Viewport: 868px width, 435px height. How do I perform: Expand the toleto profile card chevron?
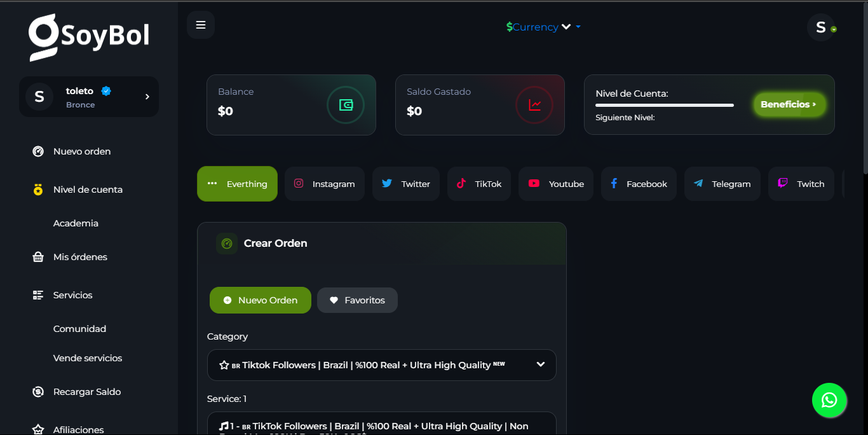click(x=147, y=97)
